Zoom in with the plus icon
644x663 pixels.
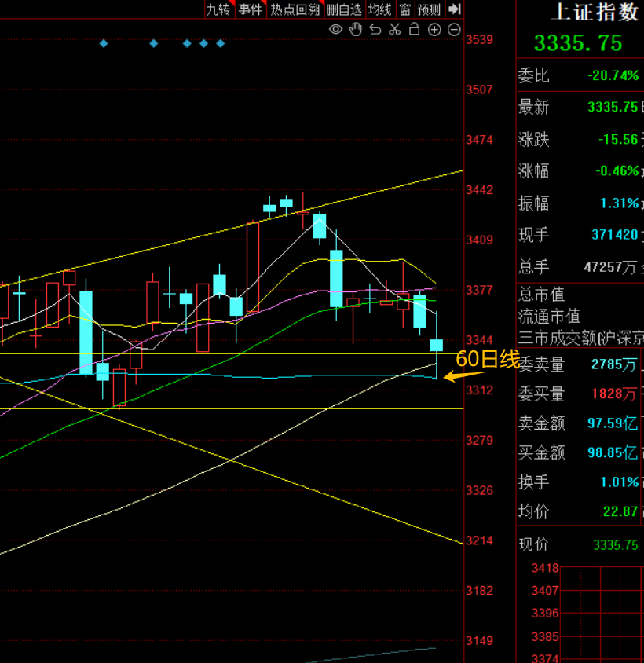pos(434,30)
